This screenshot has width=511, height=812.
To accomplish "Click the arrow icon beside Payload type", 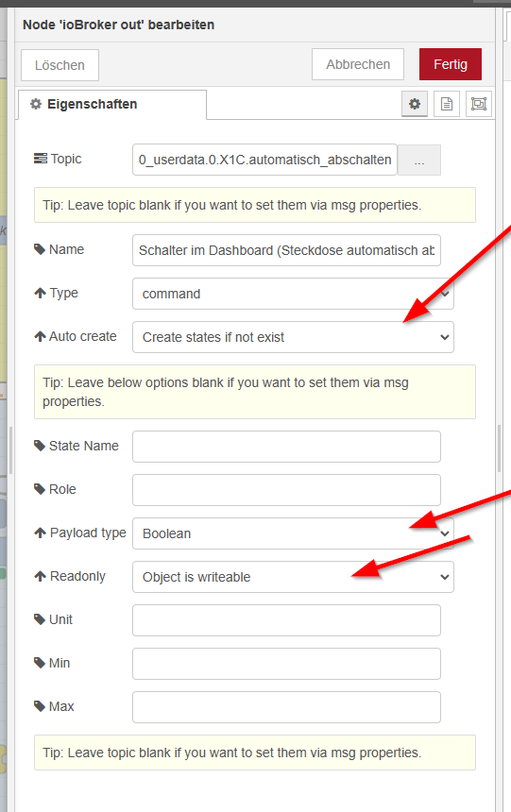I will click(40, 533).
